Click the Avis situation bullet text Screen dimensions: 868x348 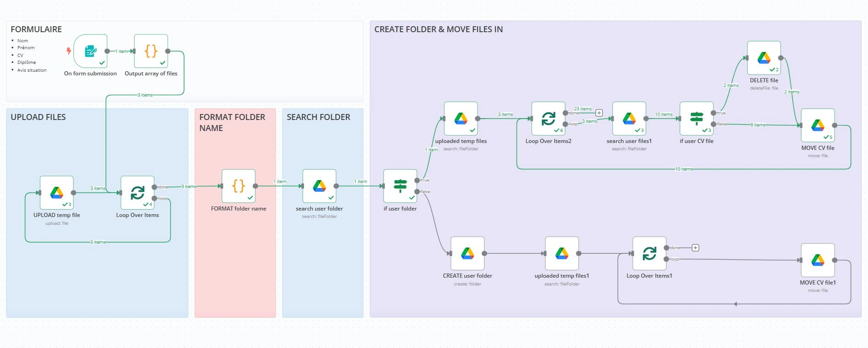[32, 70]
